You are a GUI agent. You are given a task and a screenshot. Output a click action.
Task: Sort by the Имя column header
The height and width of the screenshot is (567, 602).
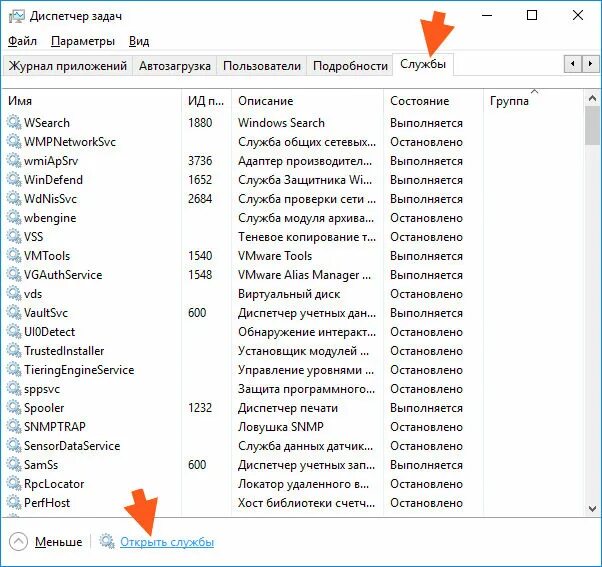pos(91,101)
